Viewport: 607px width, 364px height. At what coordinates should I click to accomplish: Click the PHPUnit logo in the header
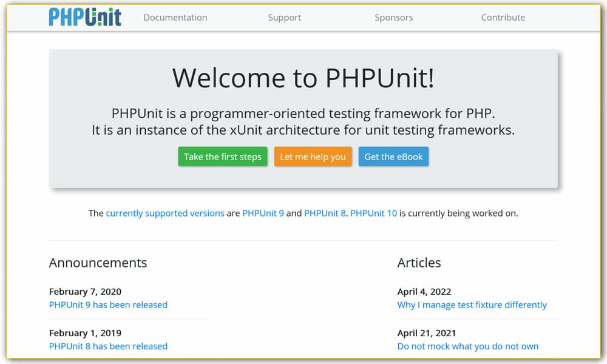click(84, 17)
